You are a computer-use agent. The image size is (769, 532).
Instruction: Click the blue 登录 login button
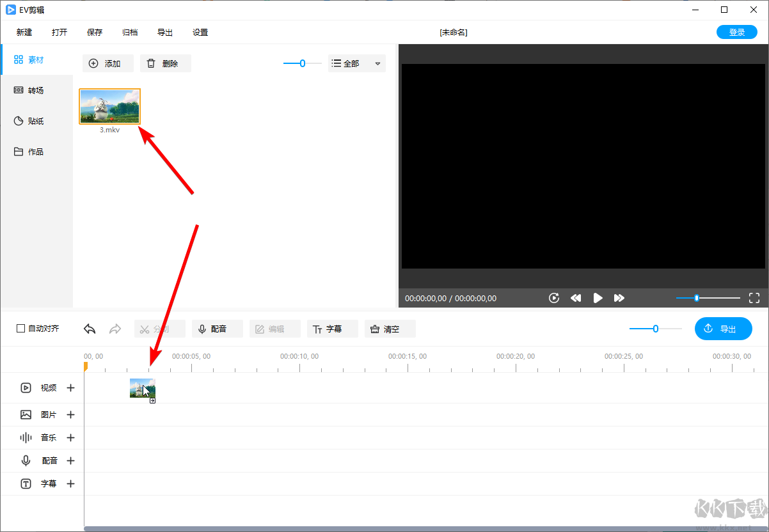coord(737,32)
